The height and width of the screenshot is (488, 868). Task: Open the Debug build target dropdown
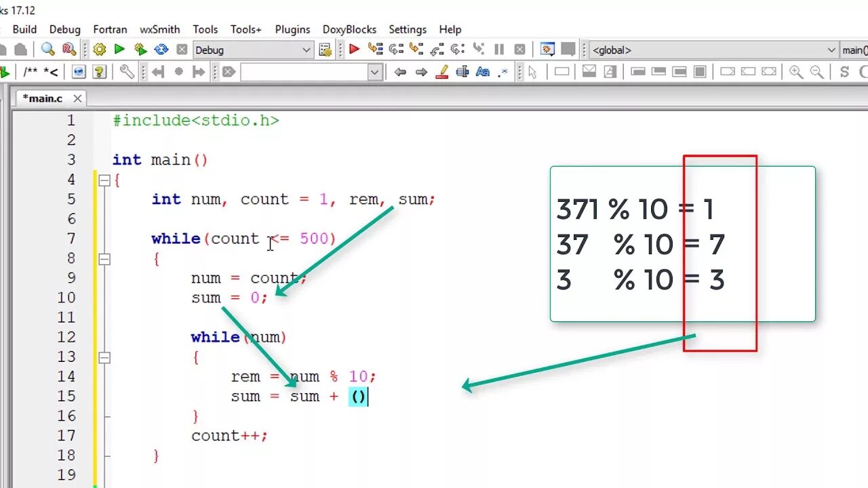coord(253,49)
